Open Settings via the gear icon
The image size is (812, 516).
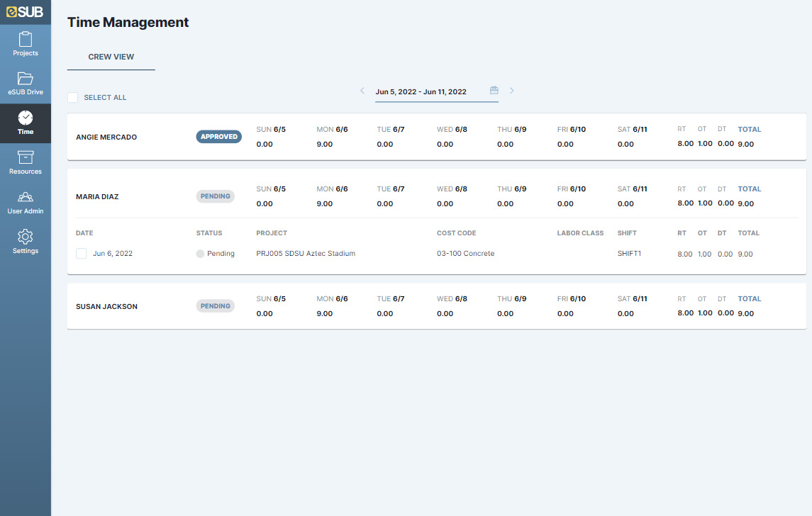25,242
